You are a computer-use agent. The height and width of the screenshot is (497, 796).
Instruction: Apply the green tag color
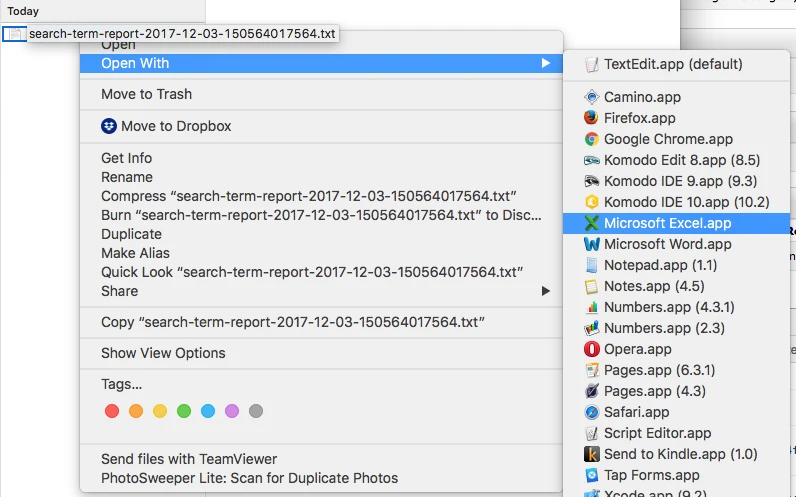pyautogui.click(x=184, y=411)
